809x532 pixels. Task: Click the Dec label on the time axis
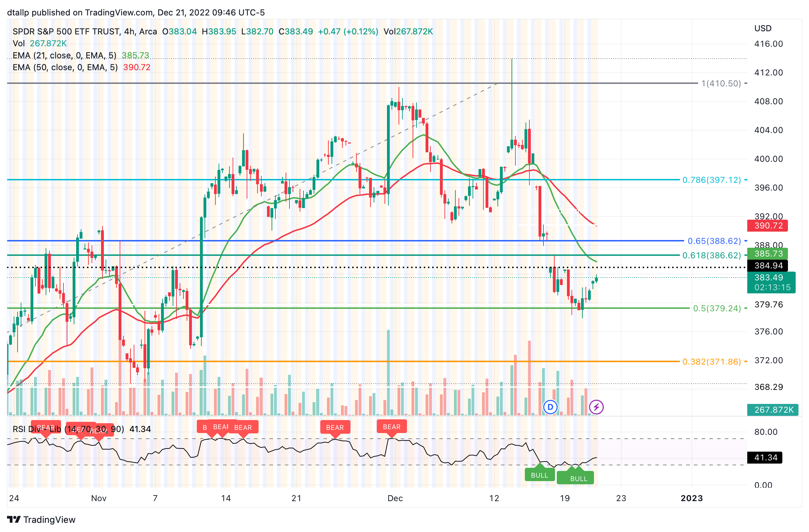[x=395, y=498]
